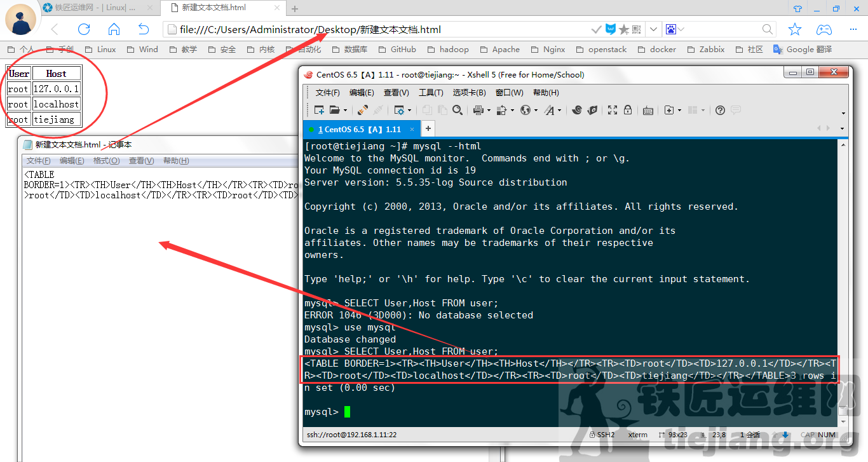868x462 pixels.
Task: Expand the Xshell globe encoding dropdown arrow
Action: click(535, 111)
